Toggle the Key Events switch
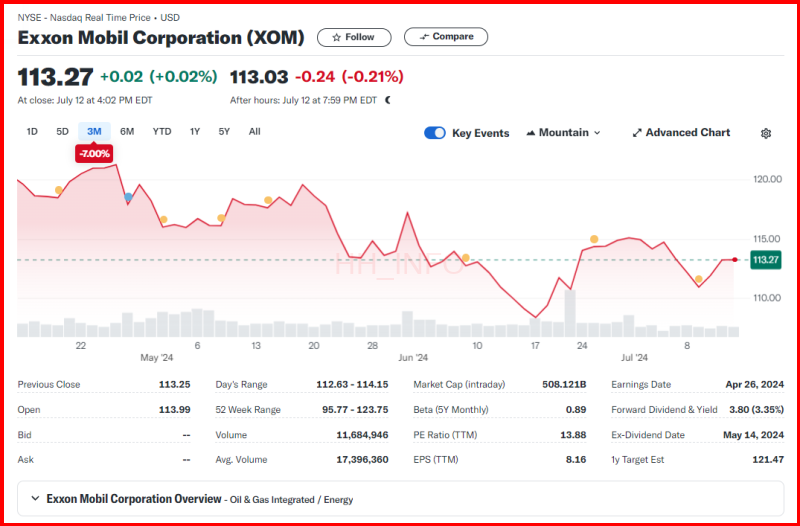 click(435, 133)
